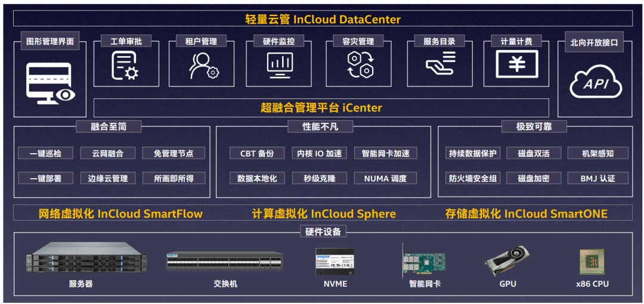This screenshot has width=644, height=304.
Task: Click the 智能网卡加速 box
Action: coord(385,153)
